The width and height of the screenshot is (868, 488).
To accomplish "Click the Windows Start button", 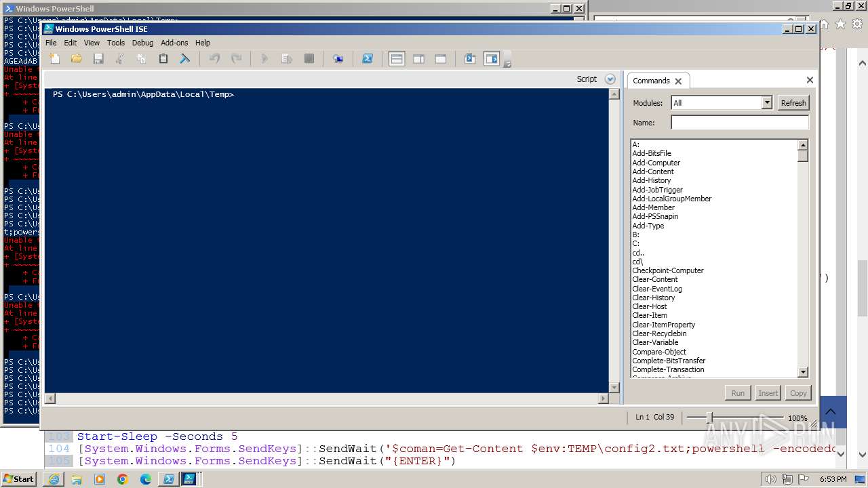I will pos(19,479).
